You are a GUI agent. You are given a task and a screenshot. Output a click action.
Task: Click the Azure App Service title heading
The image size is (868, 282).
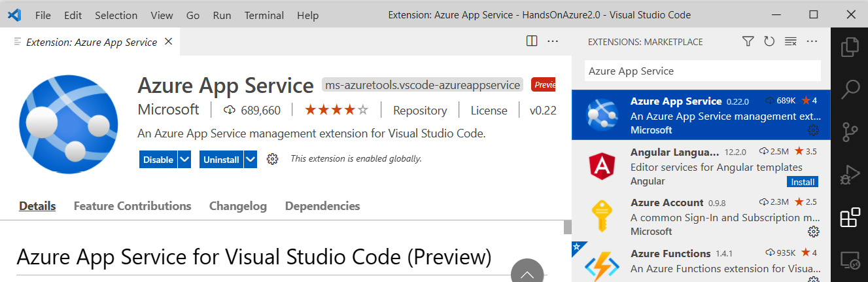pyautogui.click(x=226, y=85)
